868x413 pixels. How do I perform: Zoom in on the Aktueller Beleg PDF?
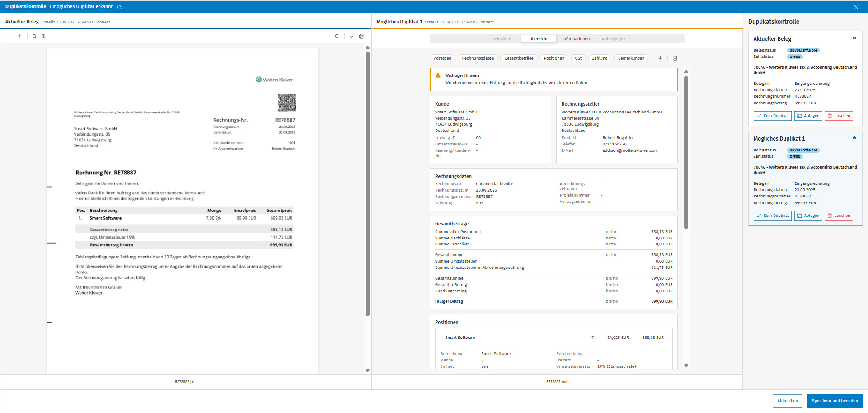(44, 36)
